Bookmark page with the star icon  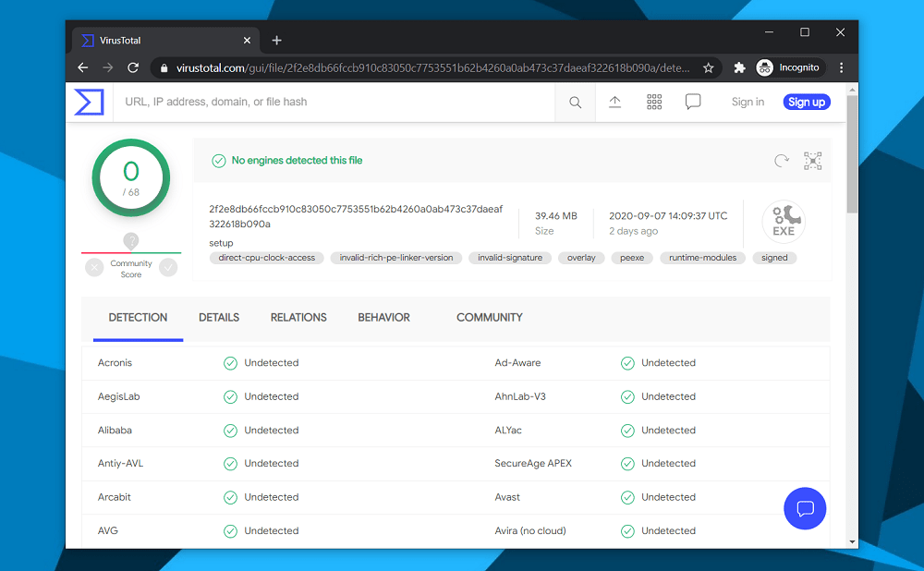point(709,67)
